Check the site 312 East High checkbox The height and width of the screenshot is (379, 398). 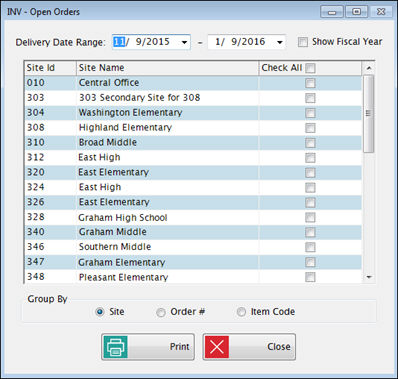(x=310, y=158)
